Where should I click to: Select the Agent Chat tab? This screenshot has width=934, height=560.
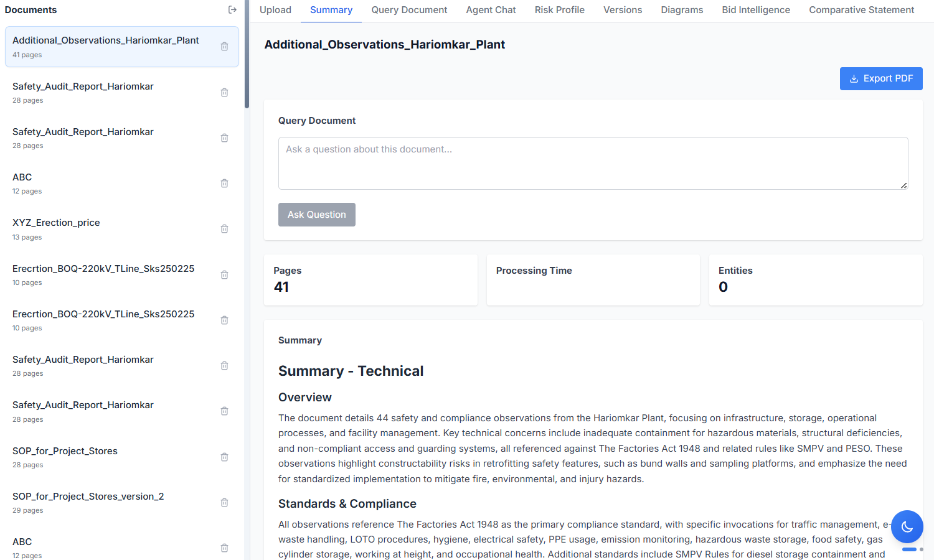click(x=491, y=10)
